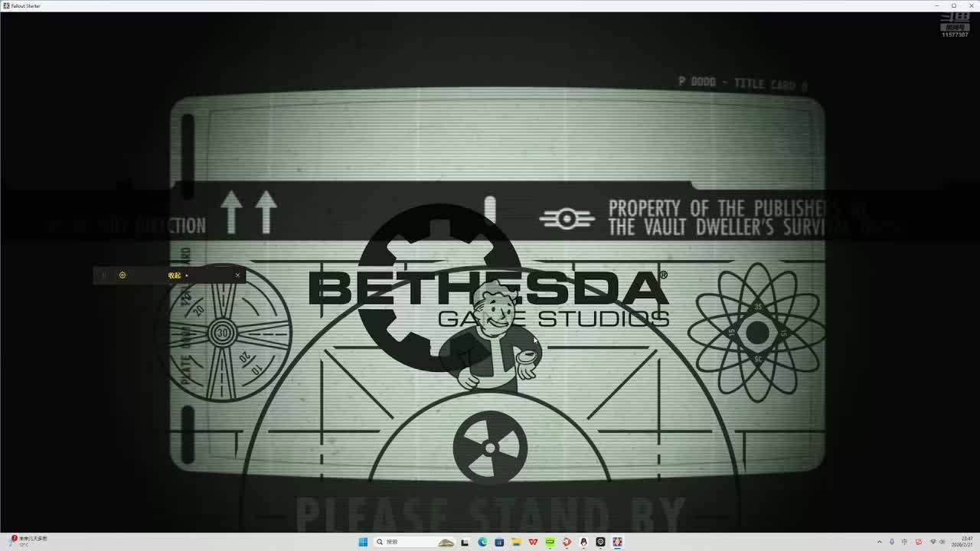Open File Explorer from the taskbar
Screen dimensions: 980x551
[x=516, y=542]
